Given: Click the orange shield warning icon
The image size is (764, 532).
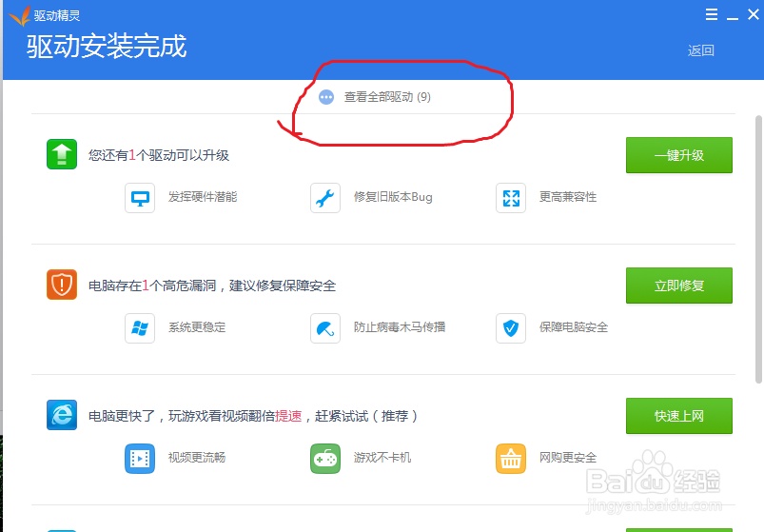Looking at the screenshot, I should click(x=62, y=285).
